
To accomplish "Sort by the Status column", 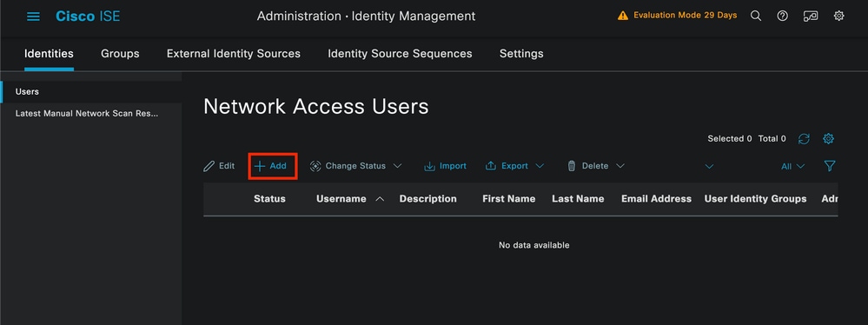I will pyautogui.click(x=269, y=199).
